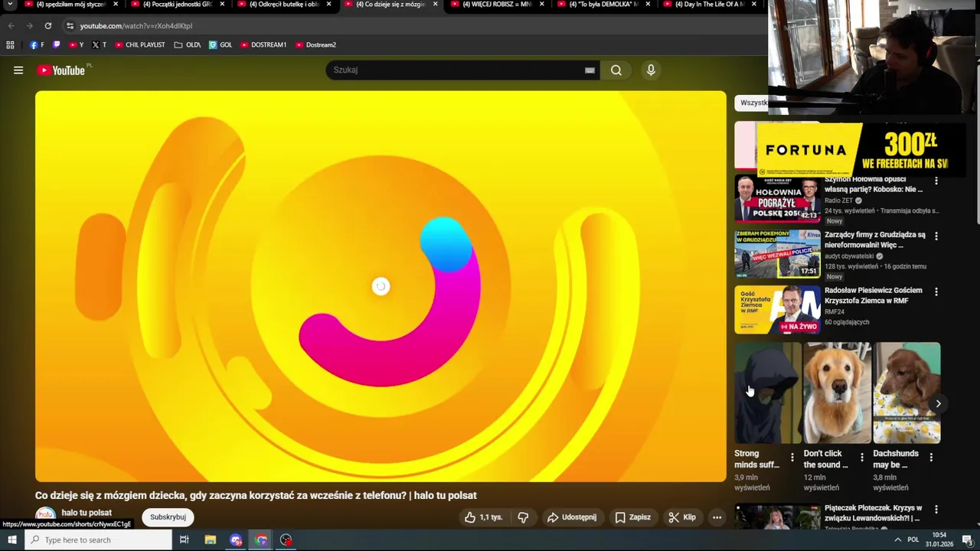Viewport: 980px width, 551px height.
Task: Open Task View on the taskbar
Action: pyautogui.click(x=184, y=540)
